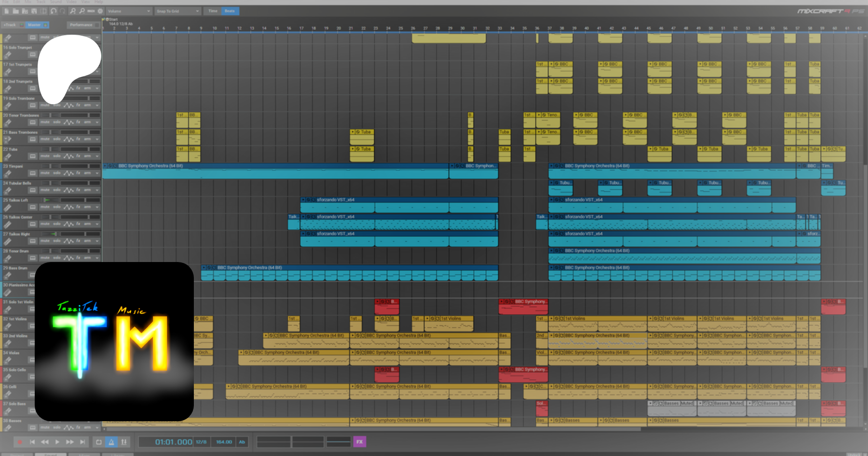Select the Beats timeline mode

click(x=230, y=11)
